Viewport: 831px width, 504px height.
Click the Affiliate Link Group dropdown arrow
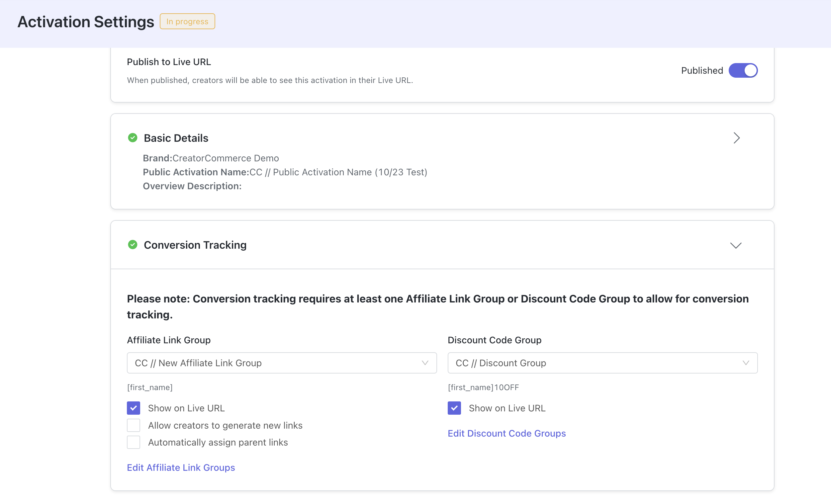pos(425,363)
